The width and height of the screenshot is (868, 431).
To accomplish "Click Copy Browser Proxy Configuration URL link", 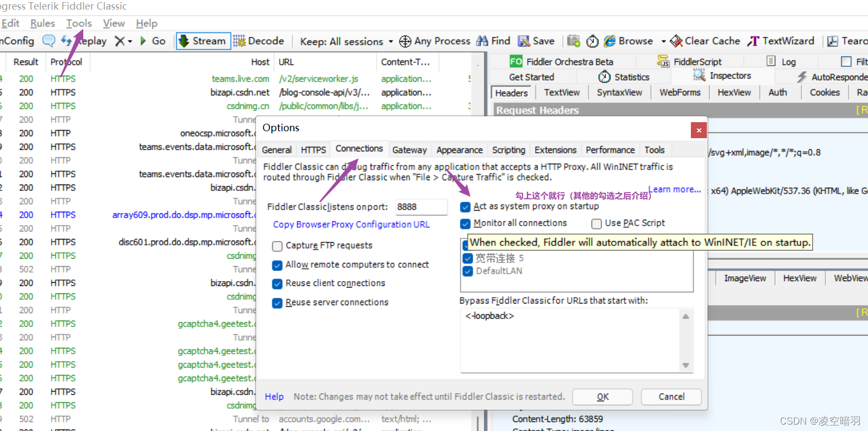I will click(351, 225).
